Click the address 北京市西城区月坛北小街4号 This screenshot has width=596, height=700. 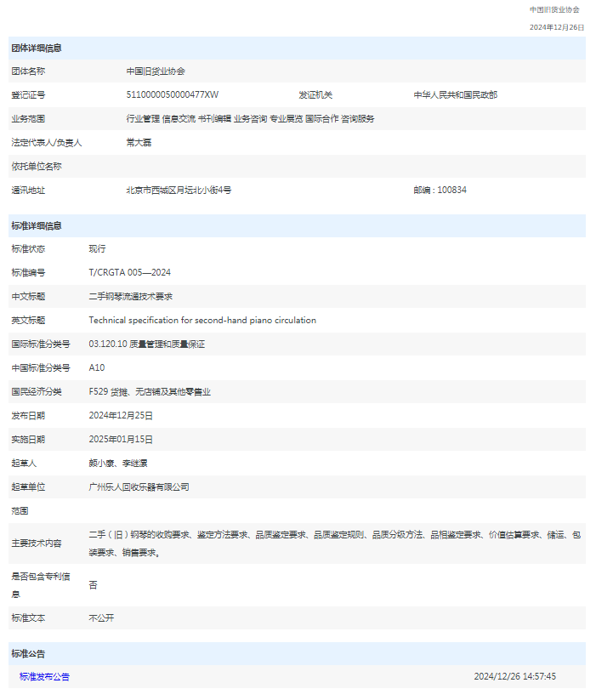(x=179, y=191)
